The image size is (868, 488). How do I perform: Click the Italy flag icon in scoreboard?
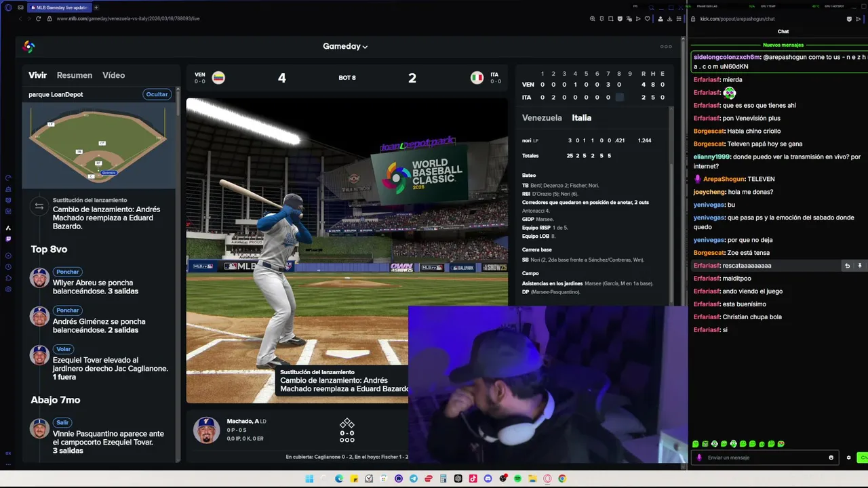coord(477,77)
